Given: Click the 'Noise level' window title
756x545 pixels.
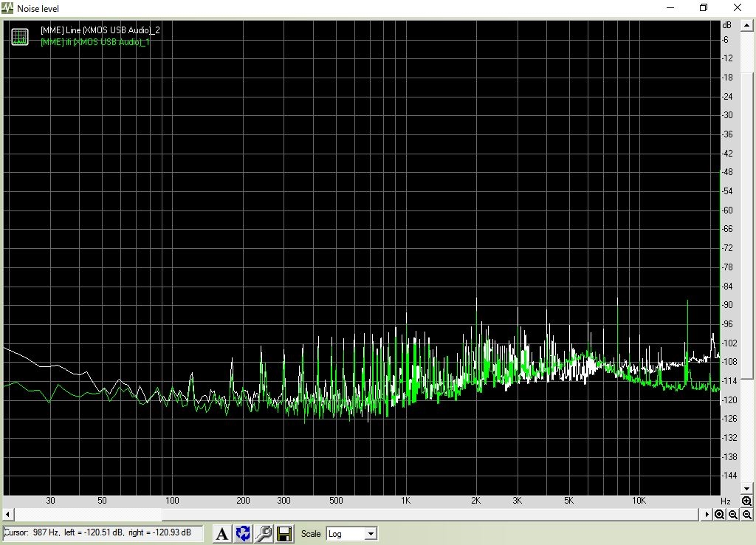Looking at the screenshot, I should (x=38, y=9).
